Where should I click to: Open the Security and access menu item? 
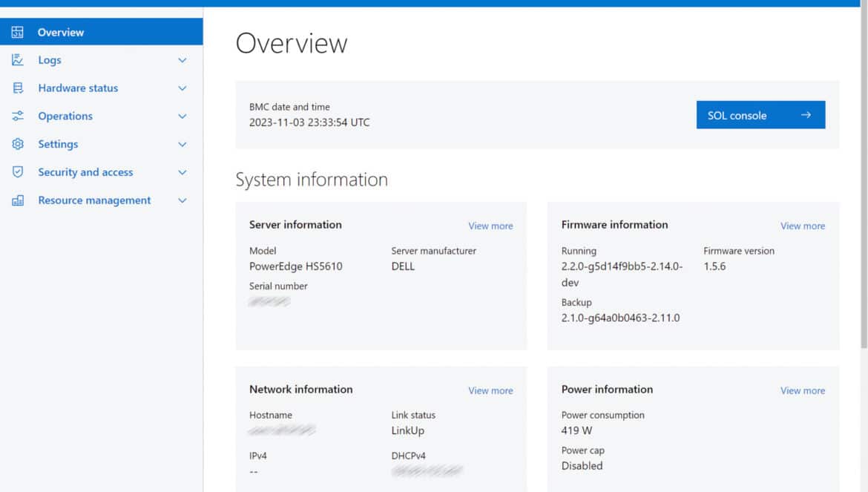click(x=102, y=172)
